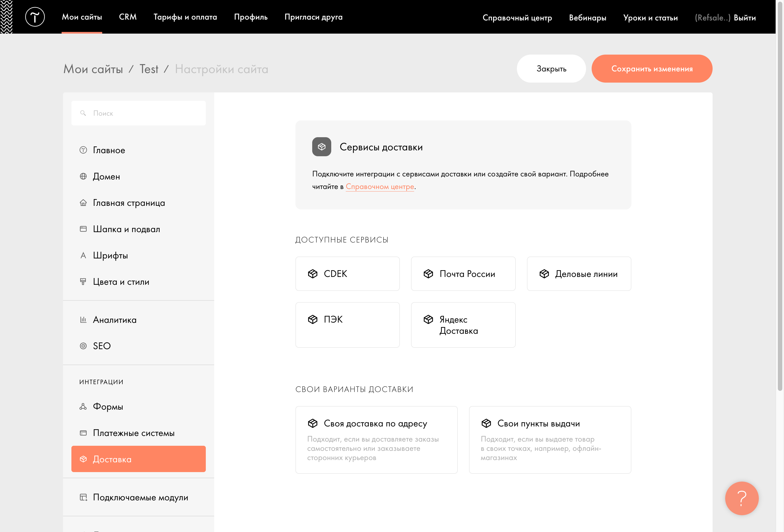Select the CDEK delivery service card

click(347, 274)
